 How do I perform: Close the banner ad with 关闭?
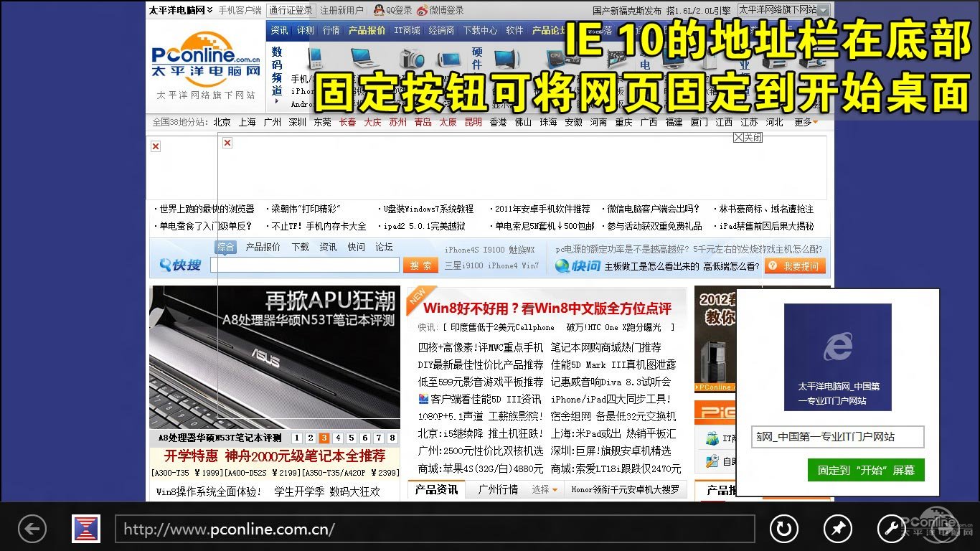(x=748, y=137)
